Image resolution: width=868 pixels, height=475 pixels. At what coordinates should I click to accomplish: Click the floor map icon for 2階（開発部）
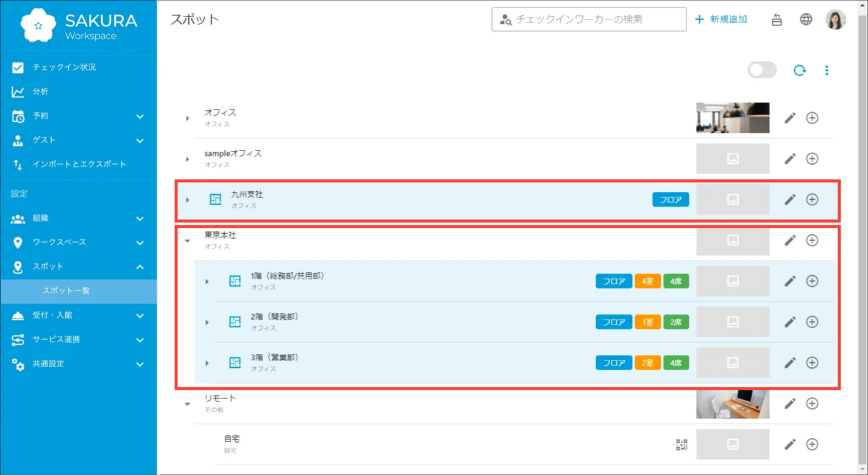tap(235, 322)
